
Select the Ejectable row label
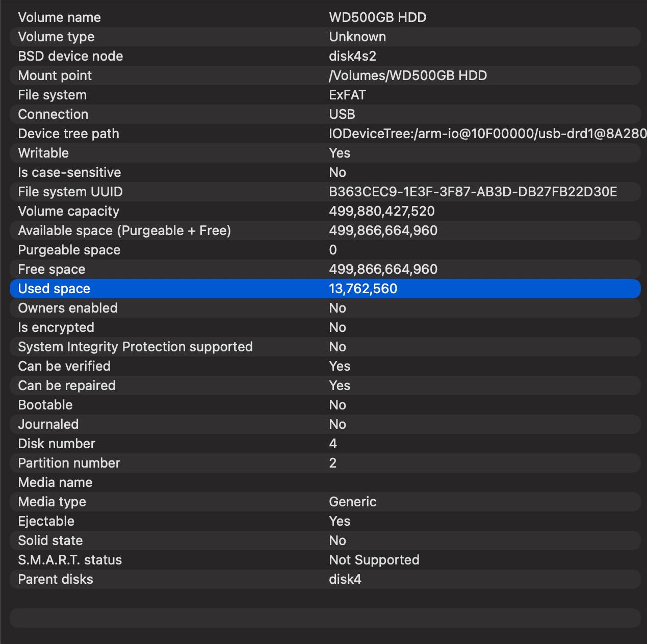point(46,521)
